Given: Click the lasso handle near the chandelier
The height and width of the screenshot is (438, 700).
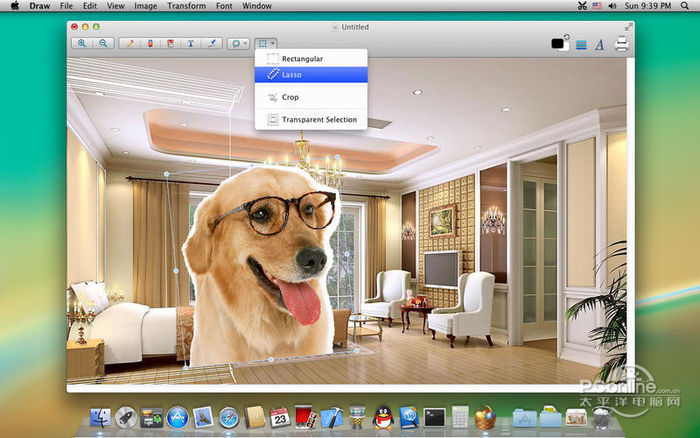Looking at the screenshot, I should [x=338, y=157].
